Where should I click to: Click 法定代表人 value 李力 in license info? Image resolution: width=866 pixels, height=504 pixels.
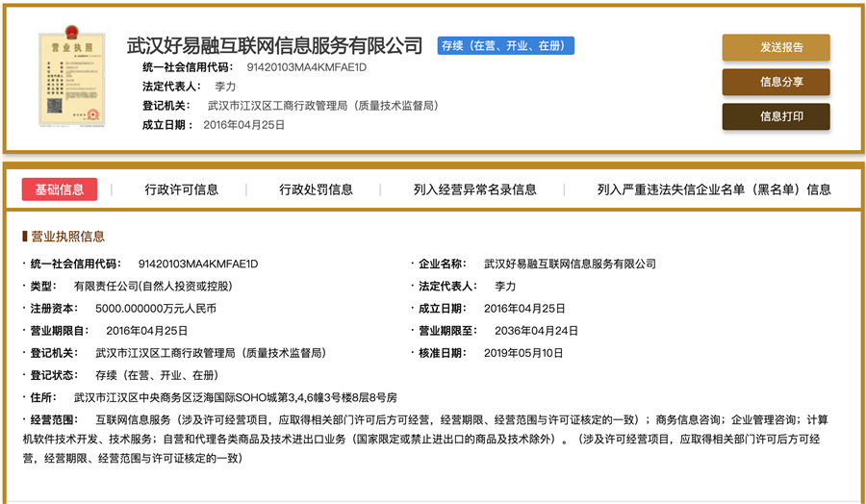tap(505, 287)
